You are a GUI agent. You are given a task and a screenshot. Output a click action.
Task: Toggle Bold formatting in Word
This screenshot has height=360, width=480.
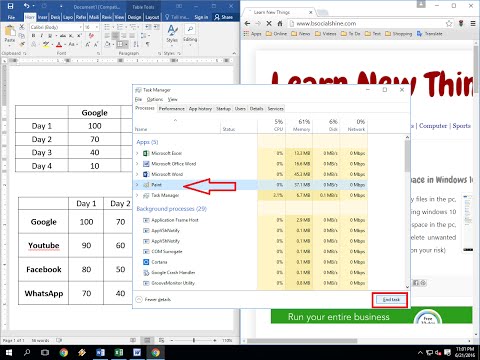33,36
